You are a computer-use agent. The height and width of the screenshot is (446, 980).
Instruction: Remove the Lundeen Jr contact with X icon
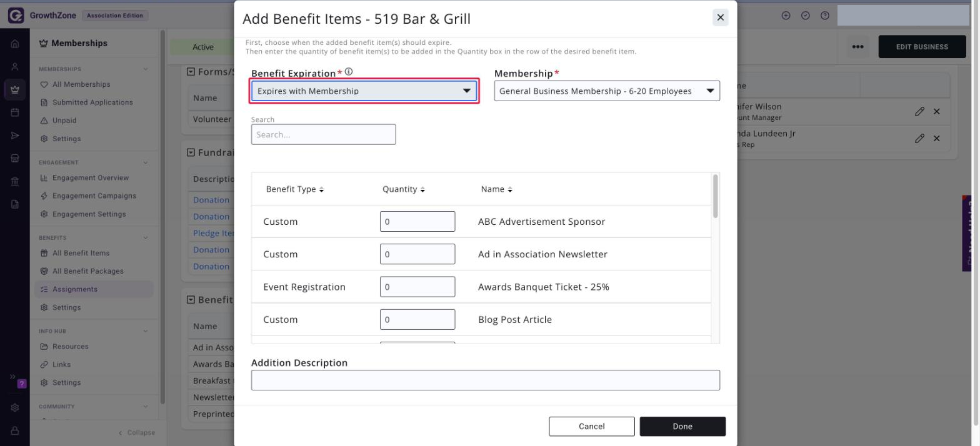(936, 138)
